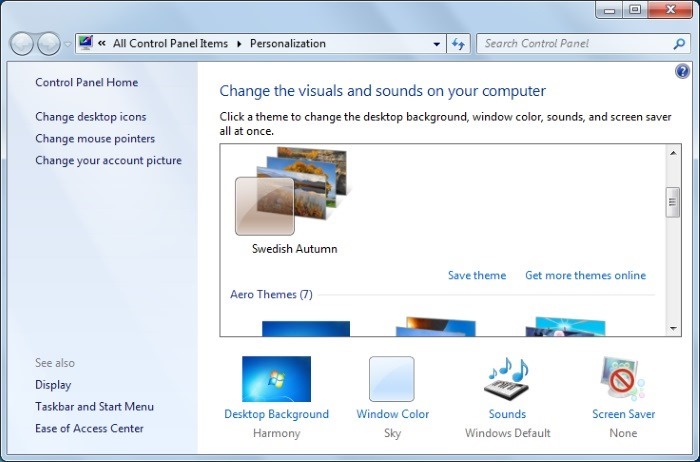
Task: Open Taskbar and Start Menu link
Action: tap(95, 407)
